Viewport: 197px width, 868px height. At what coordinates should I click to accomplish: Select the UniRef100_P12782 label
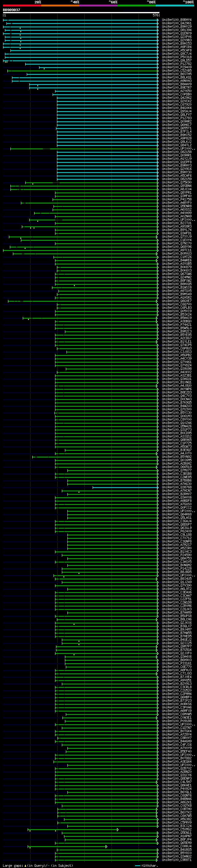(x=176, y=64)
